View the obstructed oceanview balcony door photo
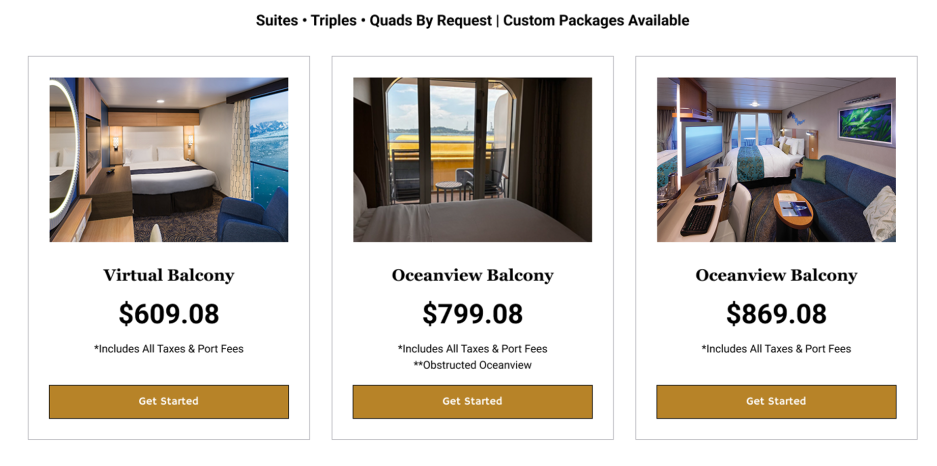Viewport: 937px width, 466px height. click(472, 160)
